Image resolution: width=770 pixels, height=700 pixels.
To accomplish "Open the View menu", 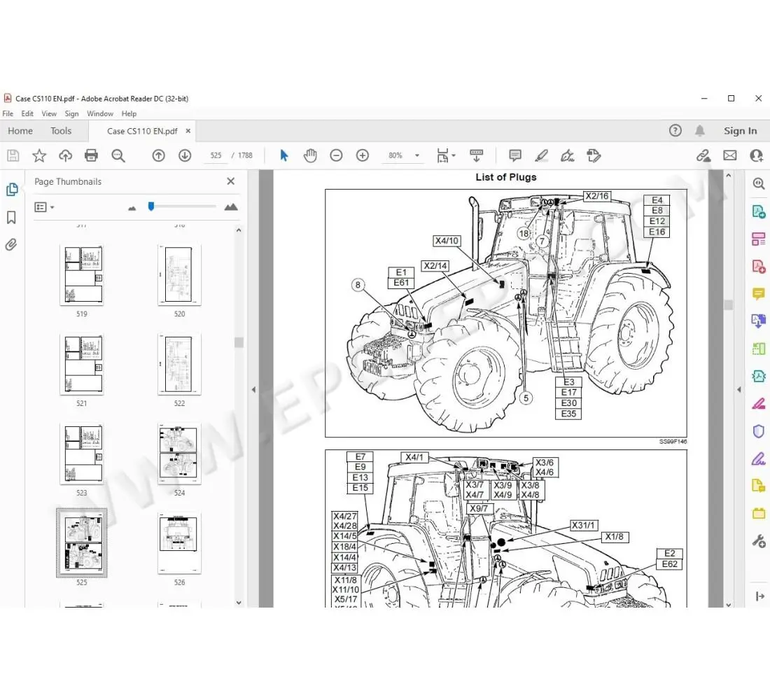I will click(x=48, y=113).
